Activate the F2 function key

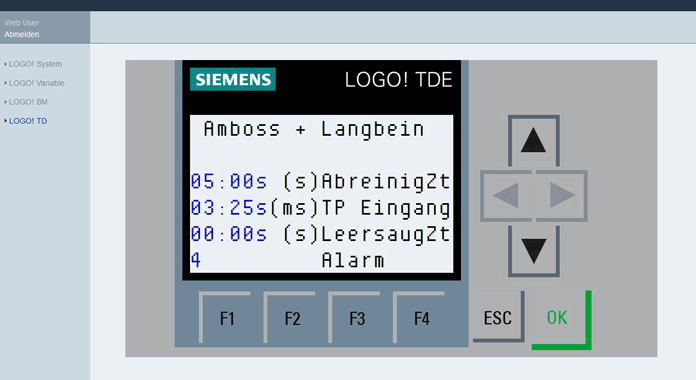290,317
